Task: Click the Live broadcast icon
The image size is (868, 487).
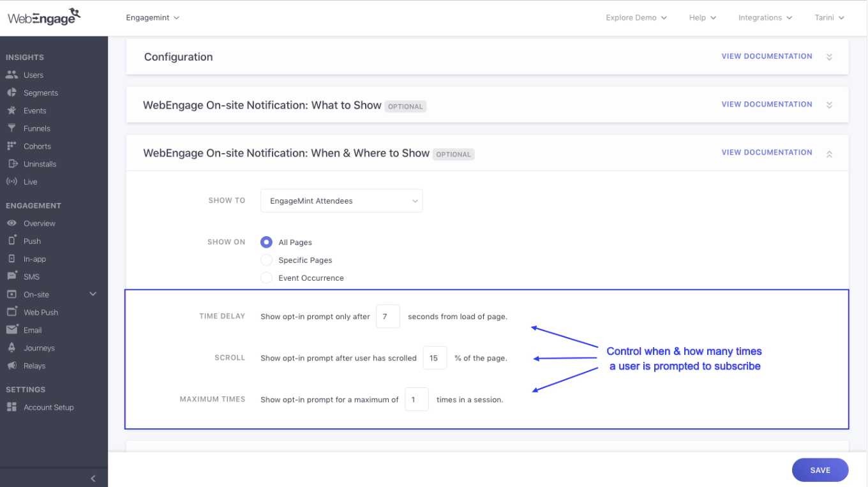Action: pyautogui.click(x=11, y=182)
